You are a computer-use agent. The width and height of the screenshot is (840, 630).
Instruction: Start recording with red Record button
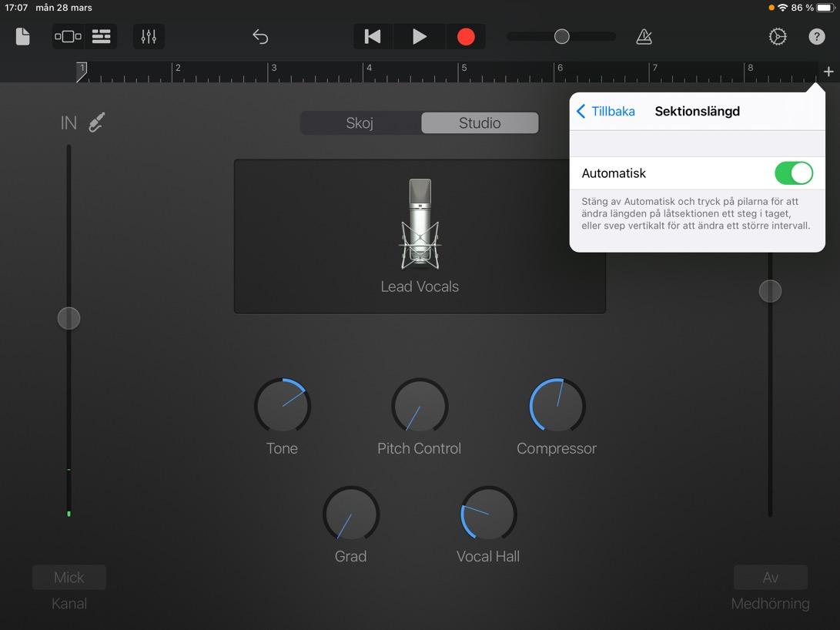[x=466, y=36]
